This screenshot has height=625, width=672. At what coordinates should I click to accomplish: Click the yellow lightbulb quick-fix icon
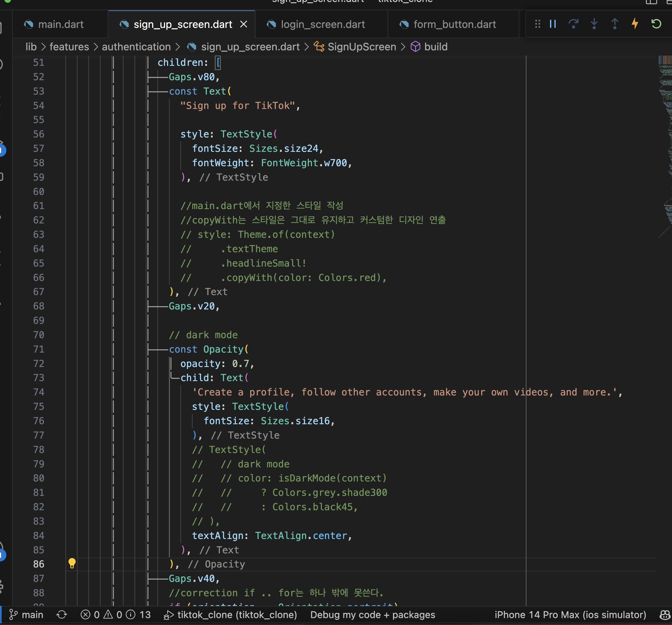(x=72, y=564)
